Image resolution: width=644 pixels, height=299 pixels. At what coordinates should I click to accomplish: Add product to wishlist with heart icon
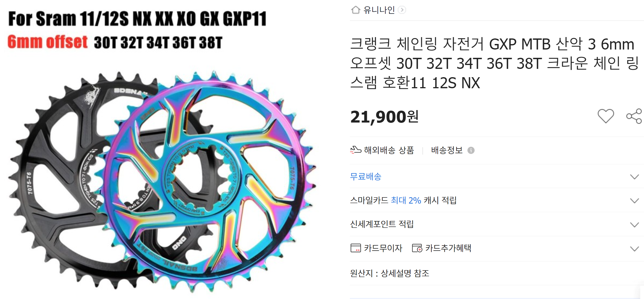[x=605, y=116]
